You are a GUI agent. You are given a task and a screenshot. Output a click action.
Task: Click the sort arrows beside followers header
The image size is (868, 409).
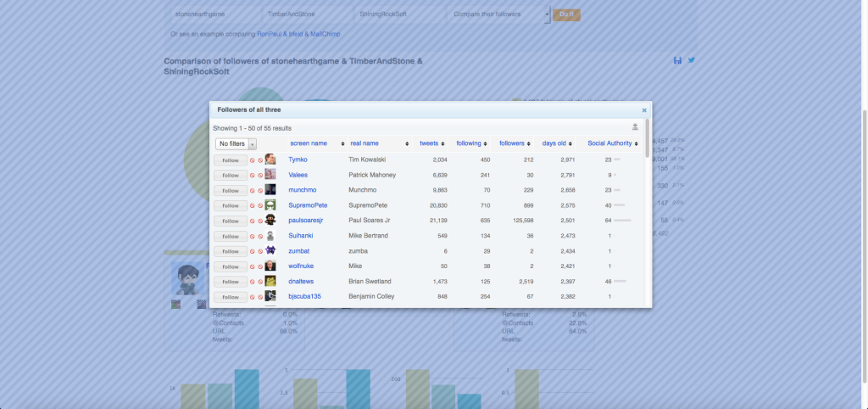pos(529,144)
